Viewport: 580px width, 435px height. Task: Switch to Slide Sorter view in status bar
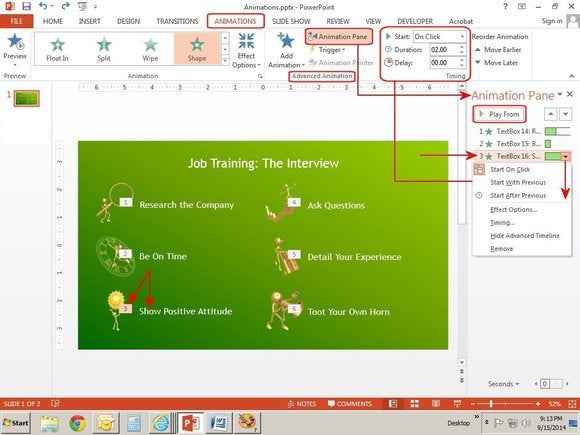click(414, 404)
